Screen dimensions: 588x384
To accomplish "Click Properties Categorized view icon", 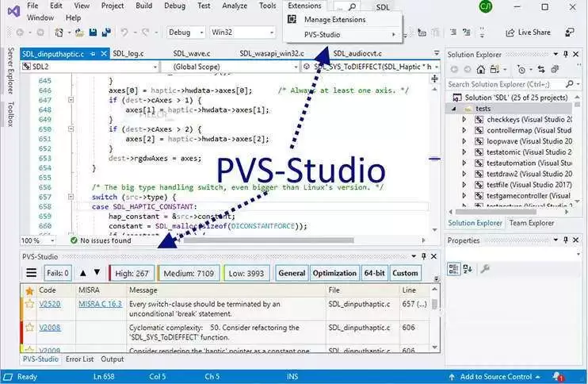I will [453, 269].
